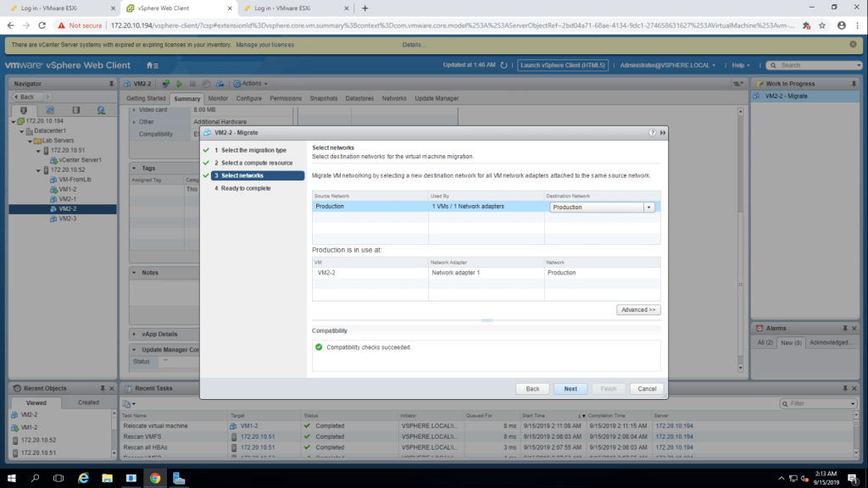
Task: Select VM1-2 in the Navigator tree
Action: 68,189
